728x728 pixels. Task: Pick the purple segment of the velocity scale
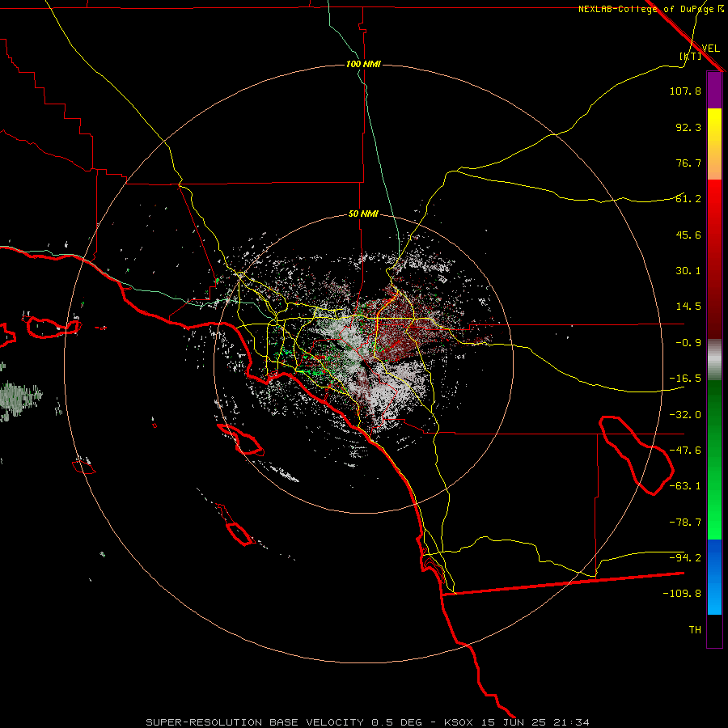(714, 91)
